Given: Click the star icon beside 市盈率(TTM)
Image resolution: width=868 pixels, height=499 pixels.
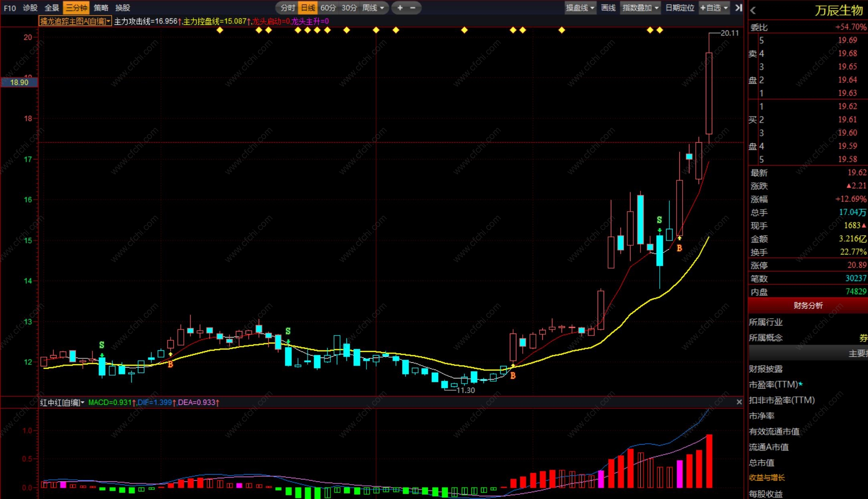Looking at the screenshot, I should tap(801, 384).
